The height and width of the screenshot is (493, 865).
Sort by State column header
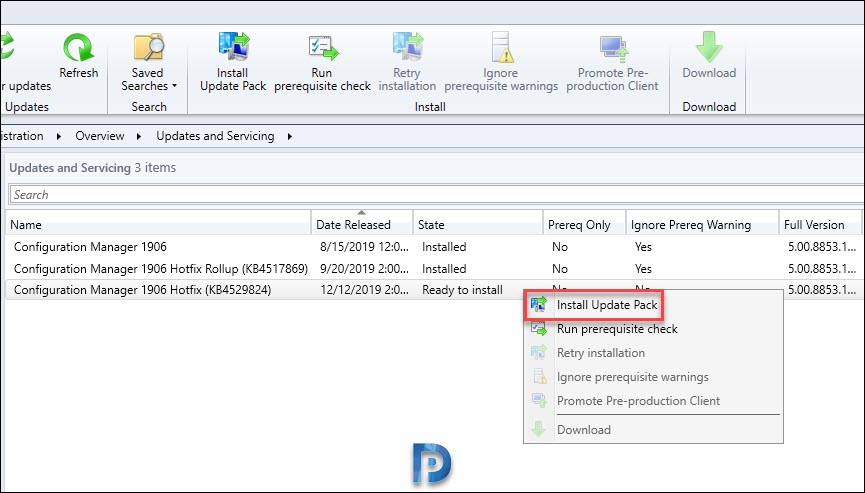[x=478, y=224]
